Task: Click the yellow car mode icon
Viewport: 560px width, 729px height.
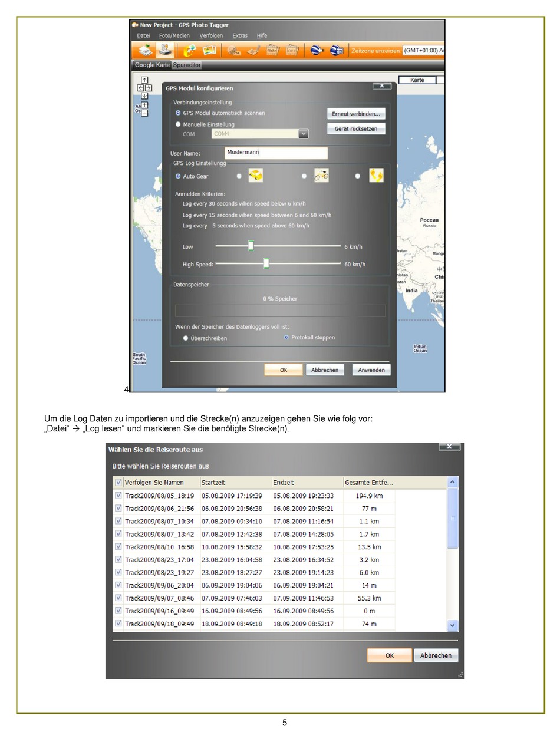Action: pos(255,175)
